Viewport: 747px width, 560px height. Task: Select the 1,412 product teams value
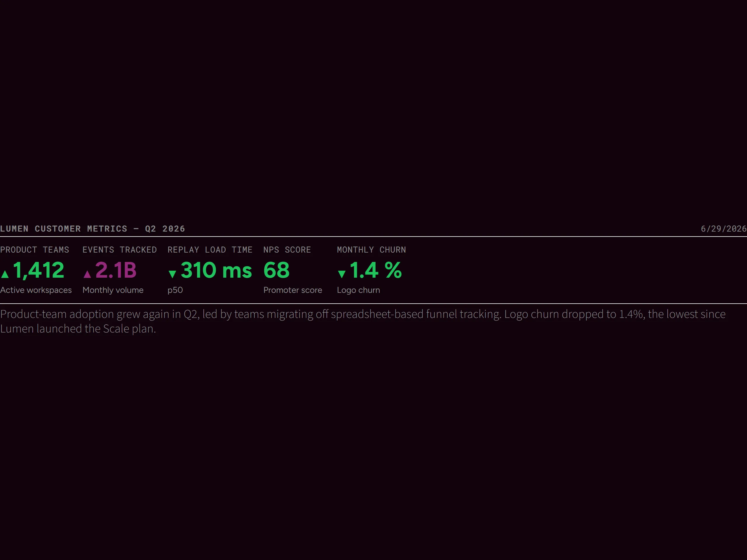[x=39, y=270]
